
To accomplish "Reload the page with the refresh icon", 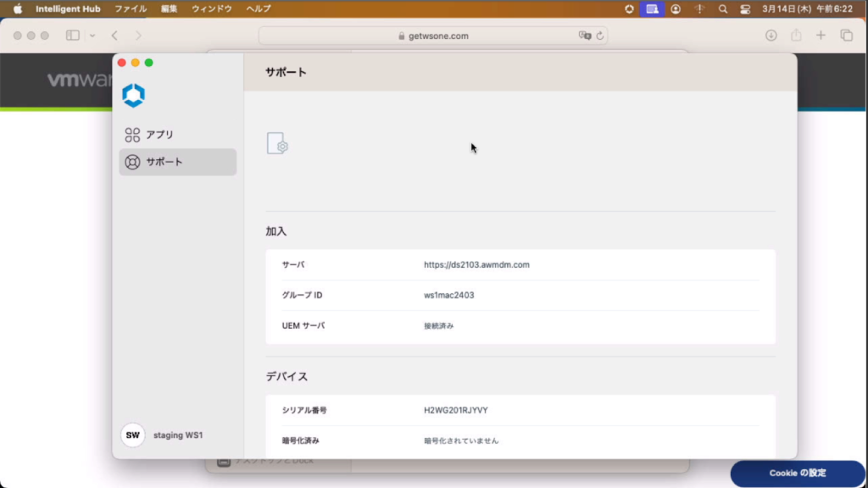I will [600, 36].
